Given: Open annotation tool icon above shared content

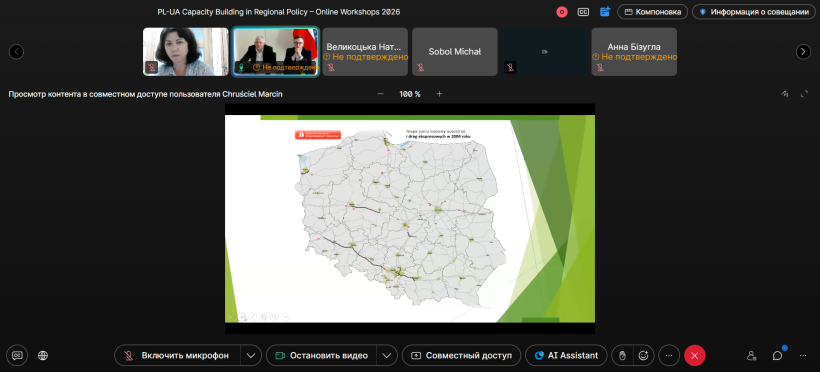Looking at the screenshot, I should (x=784, y=94).
